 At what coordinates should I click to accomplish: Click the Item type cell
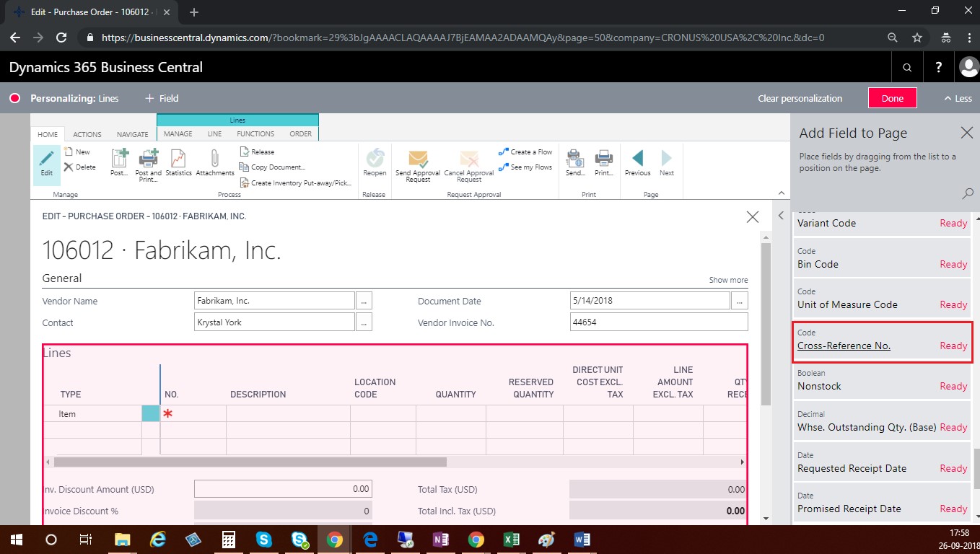[x=92, y=414]
